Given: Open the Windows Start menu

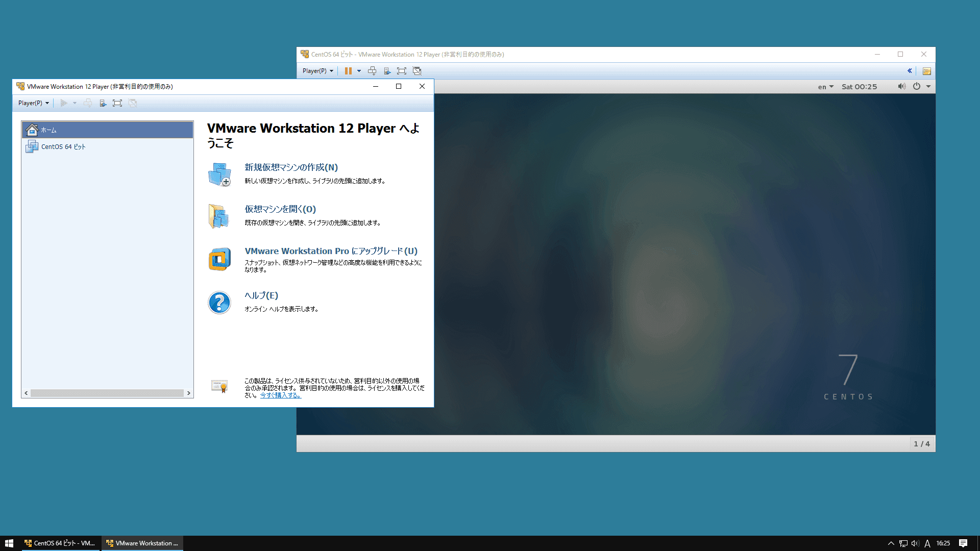Looking at the screenshot, I should tap(9, 543).
